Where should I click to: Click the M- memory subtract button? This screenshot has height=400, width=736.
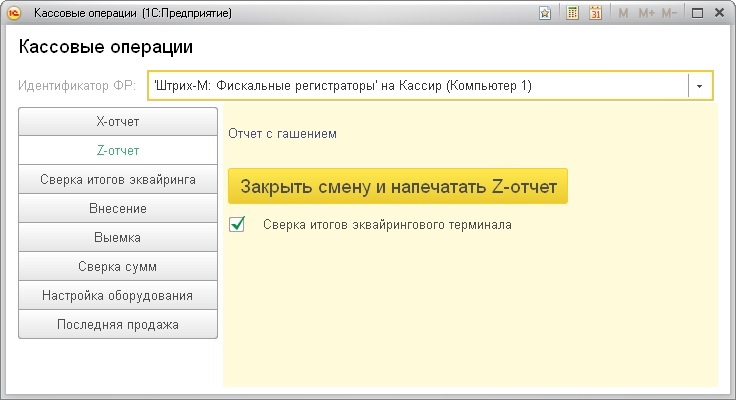pos(669,13)
